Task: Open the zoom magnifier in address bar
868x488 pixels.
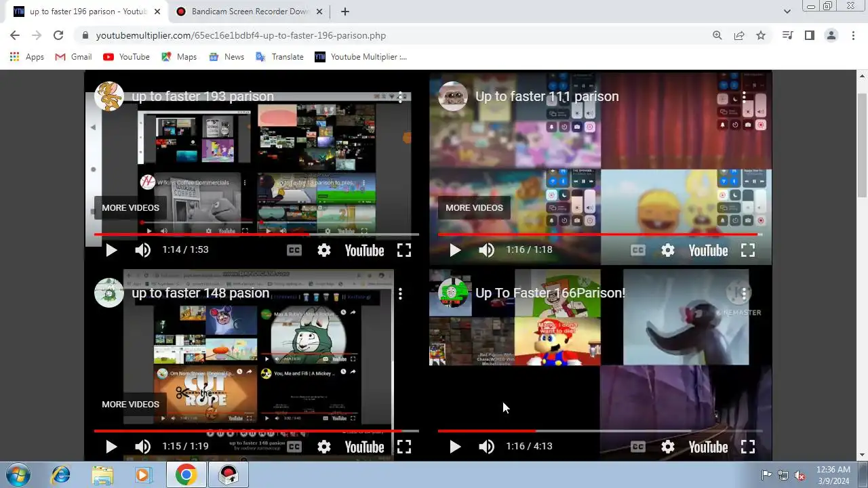Action: coord(717,35)
